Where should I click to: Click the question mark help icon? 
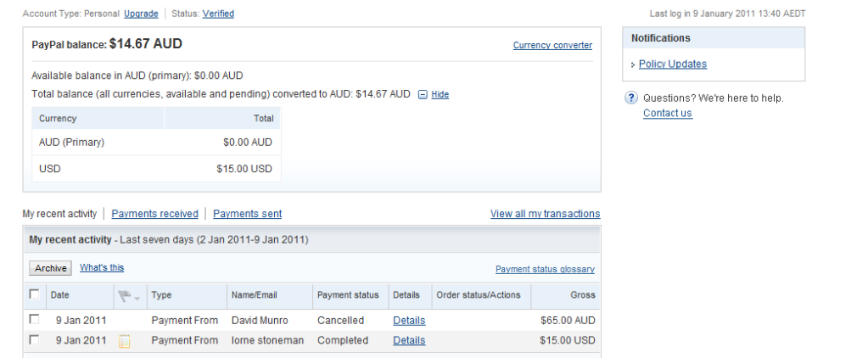[630, 98]
